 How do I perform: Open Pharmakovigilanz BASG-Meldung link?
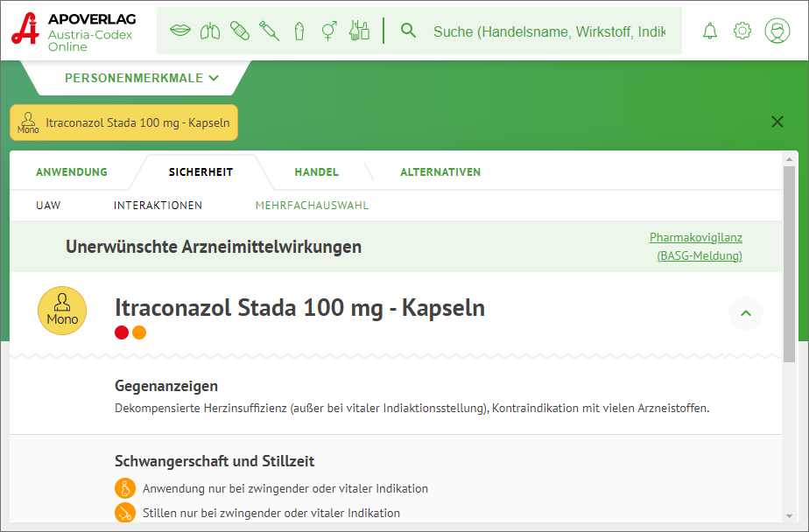(x=698, y=247)
